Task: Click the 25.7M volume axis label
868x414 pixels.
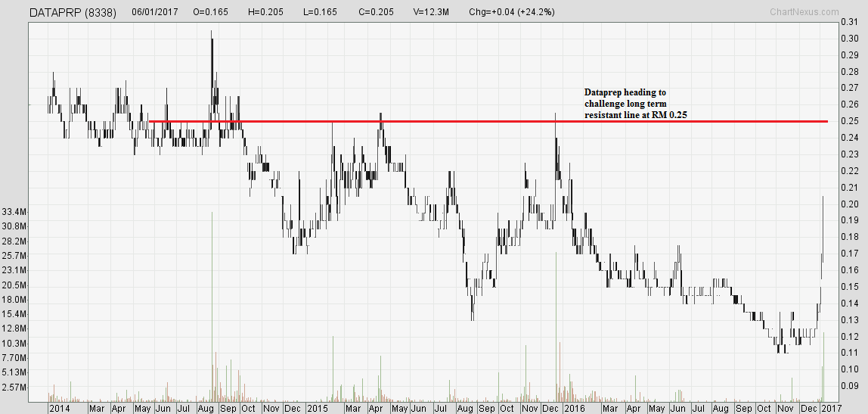Action: (14, 256)
